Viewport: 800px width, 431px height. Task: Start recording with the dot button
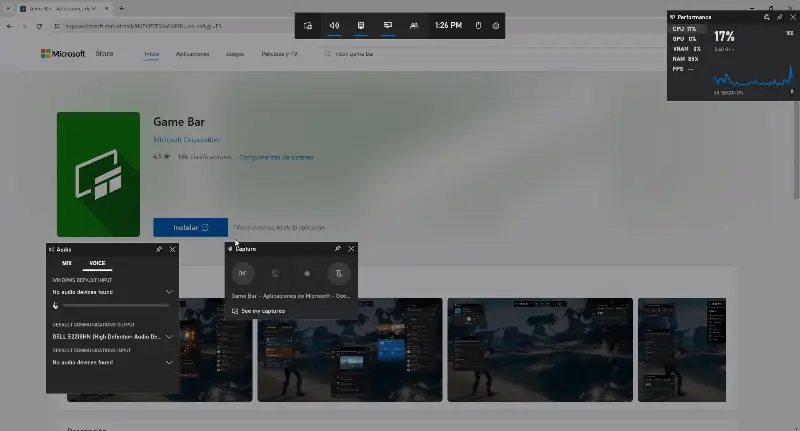click(x=307, y=273)
